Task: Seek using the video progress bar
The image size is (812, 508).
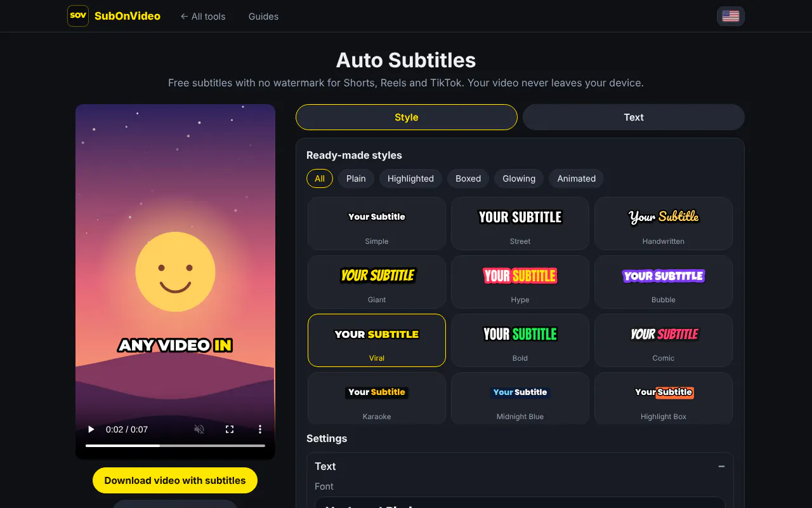Action: coord(175,446)
